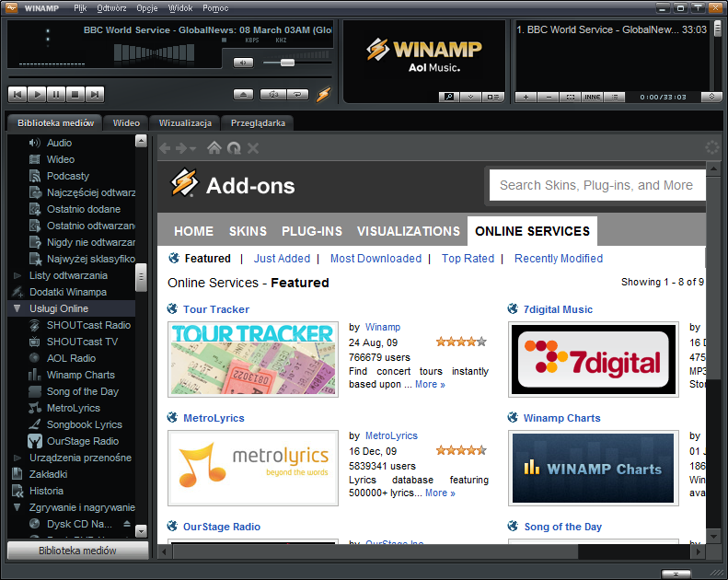Screen dimensions: 728x580
Task: Open the Top Rated link
Action: tap(468, 259)
